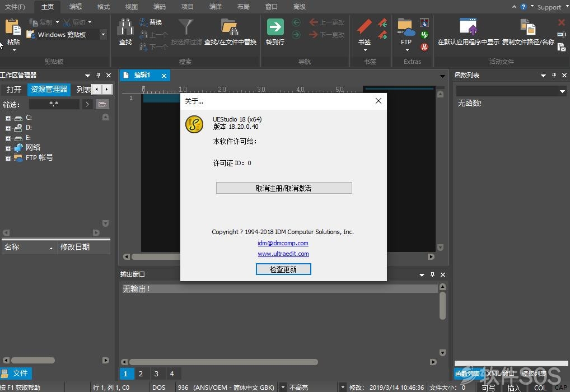570x392 pixels.
Task: Click the DOS line terminator status entry
Action: 158,388
